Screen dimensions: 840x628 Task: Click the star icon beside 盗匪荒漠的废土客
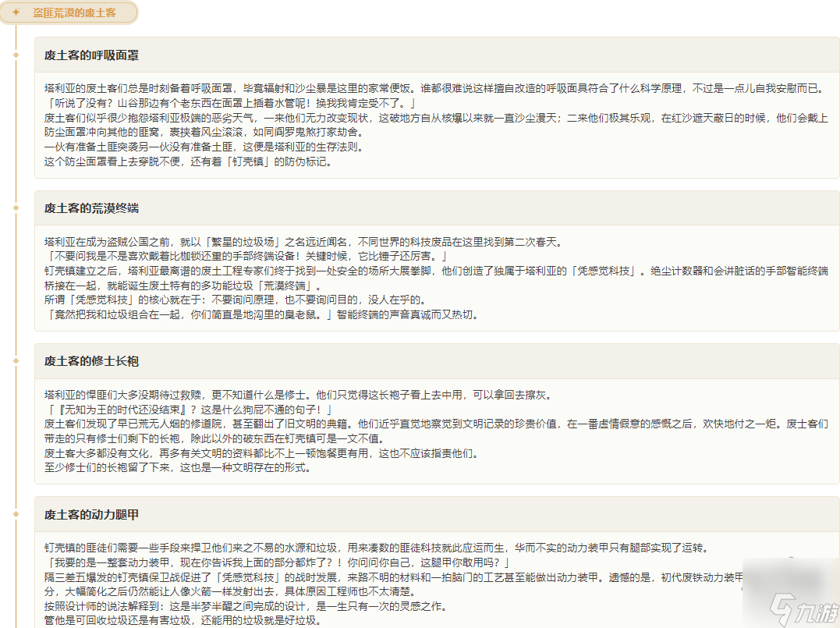(x=16, y=12)
